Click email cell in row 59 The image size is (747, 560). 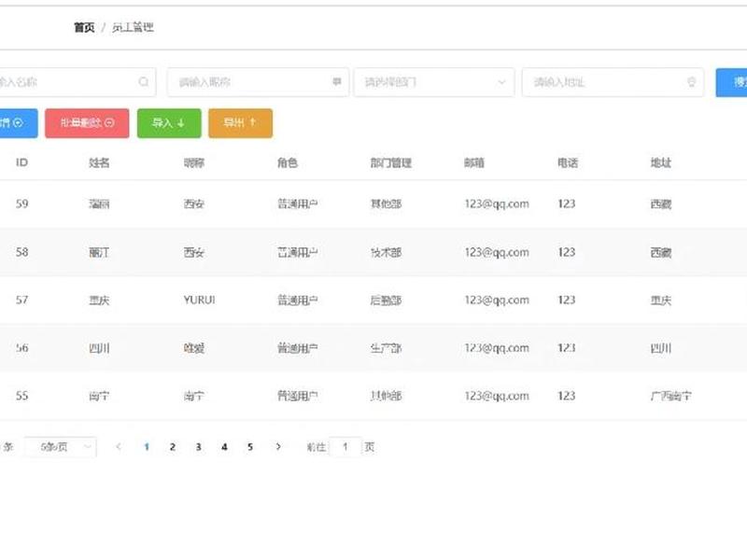pos(497,203)
